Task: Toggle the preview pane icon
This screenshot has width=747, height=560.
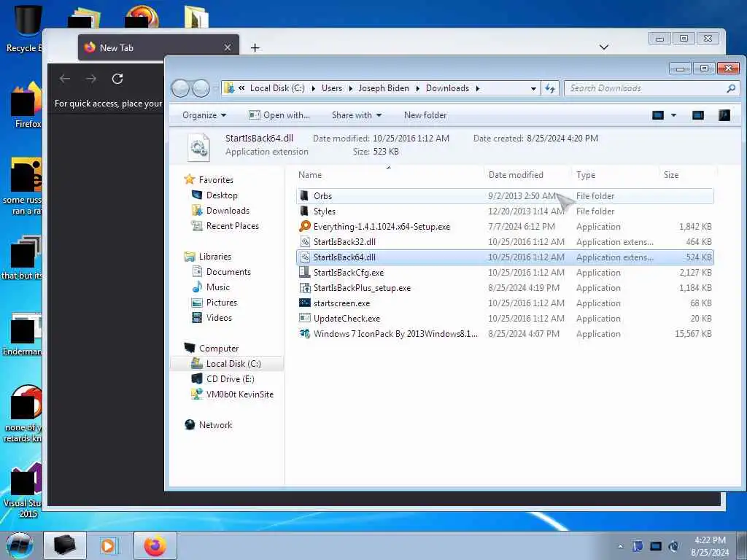Action: click(698, 115)
